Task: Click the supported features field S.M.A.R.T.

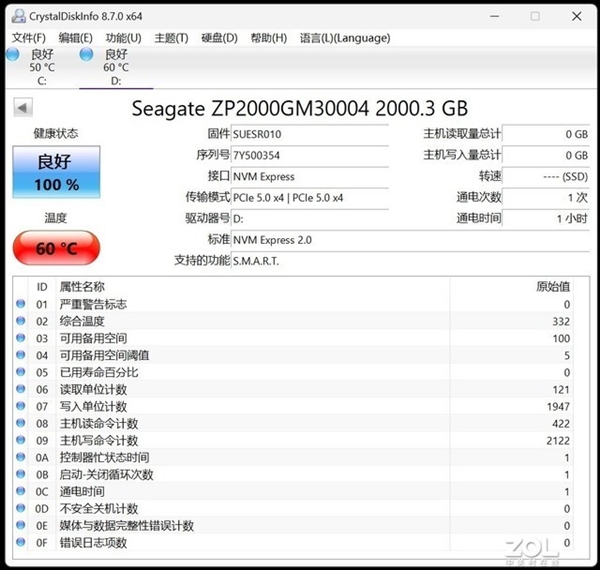Action: [x=410, y=261]
